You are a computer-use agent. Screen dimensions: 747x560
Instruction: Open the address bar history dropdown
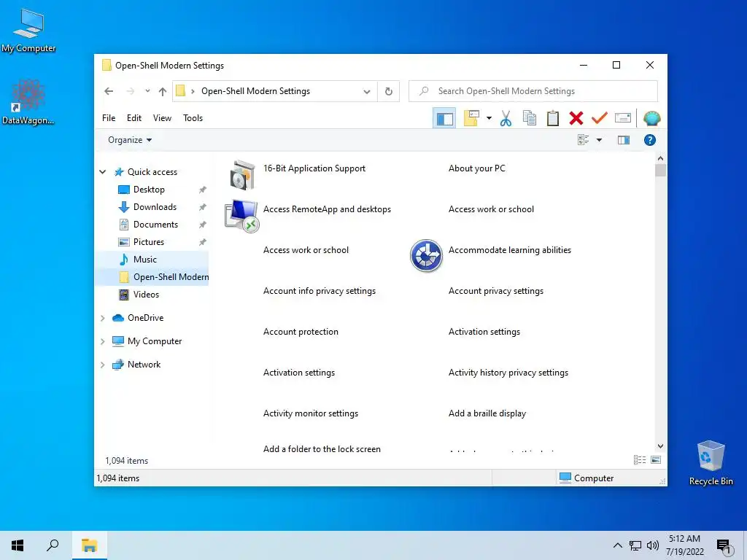[x=366, y=91]
